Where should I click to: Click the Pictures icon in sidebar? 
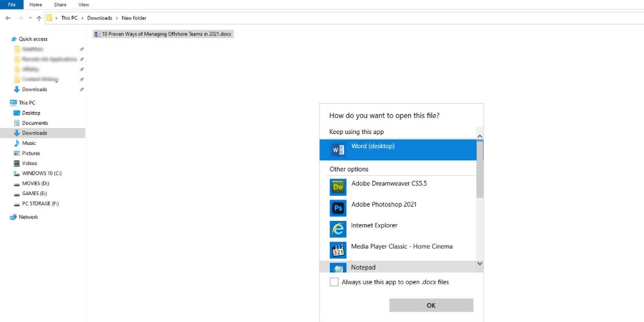click(x=17, y=153)
